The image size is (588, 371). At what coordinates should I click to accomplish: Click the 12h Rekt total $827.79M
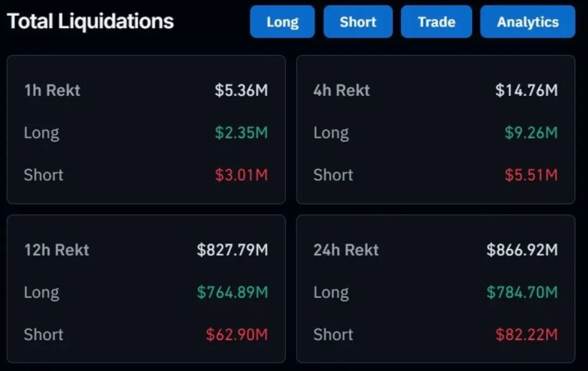coord(232,250)
